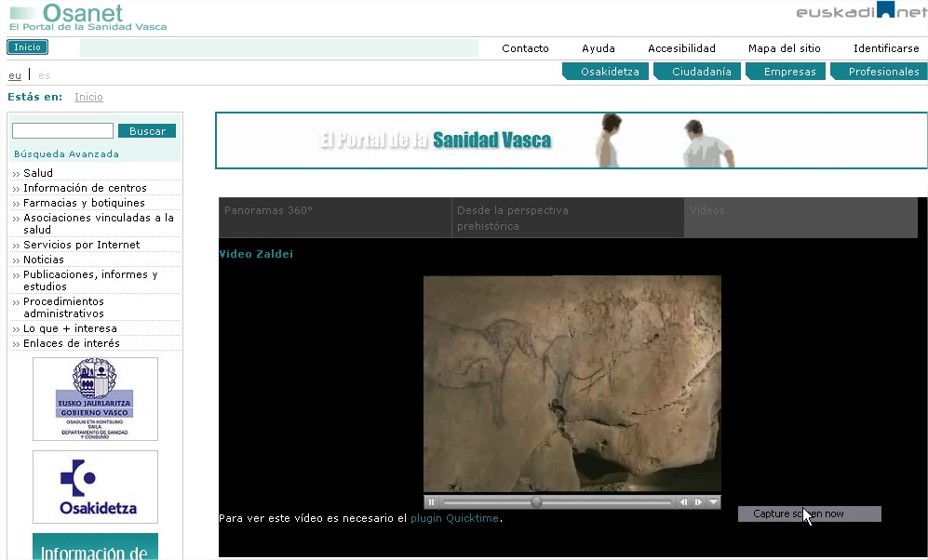Open the Accesibilidad page
928x560 pixels.
[x=681, y=48]
